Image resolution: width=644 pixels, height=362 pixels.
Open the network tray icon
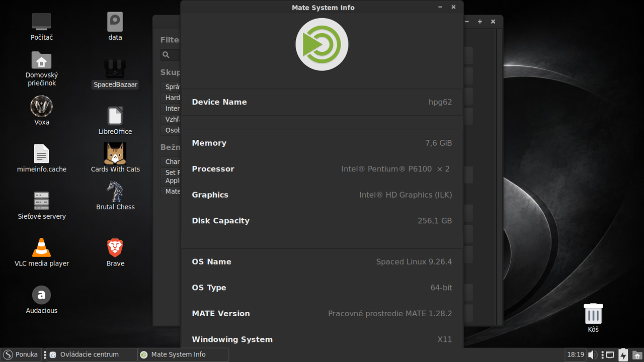tap(609, 355)
